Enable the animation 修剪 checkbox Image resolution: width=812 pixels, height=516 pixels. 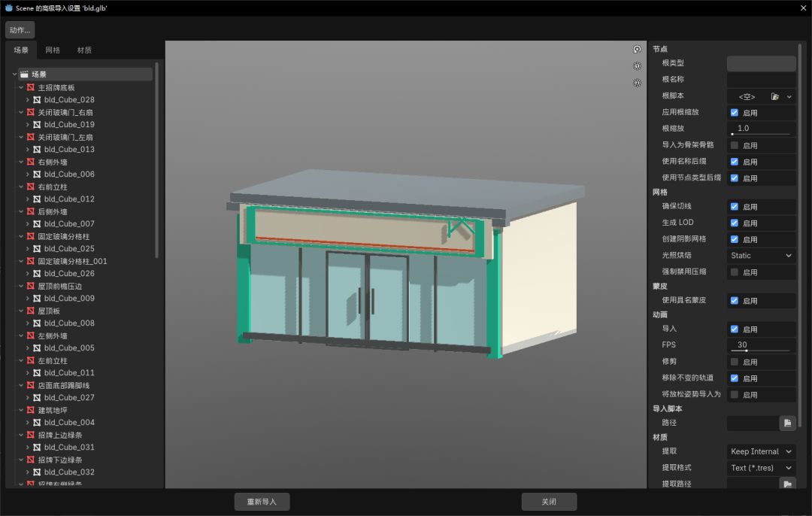(735, 362)
